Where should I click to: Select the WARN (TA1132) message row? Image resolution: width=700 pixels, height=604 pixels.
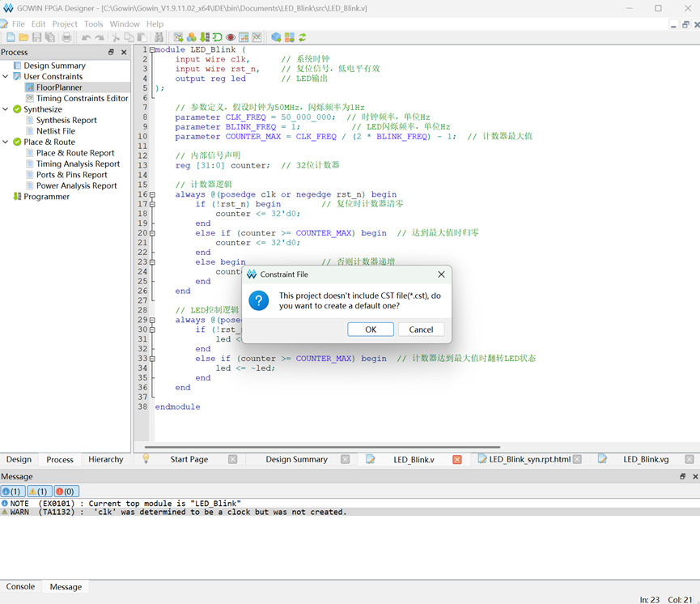point(350,512)
